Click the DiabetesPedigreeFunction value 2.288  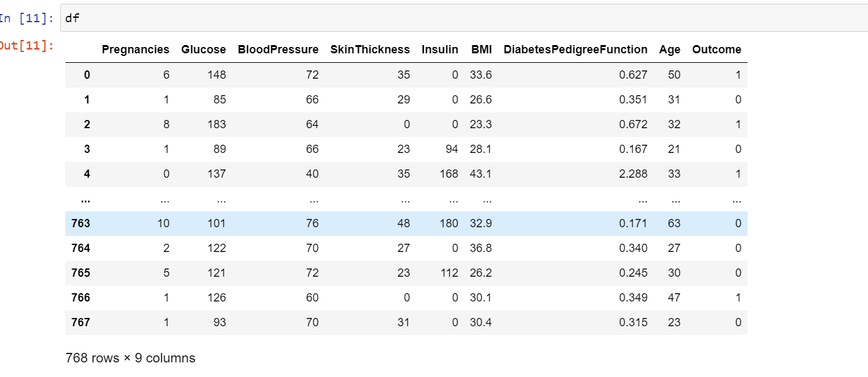[x=633, y=174]
